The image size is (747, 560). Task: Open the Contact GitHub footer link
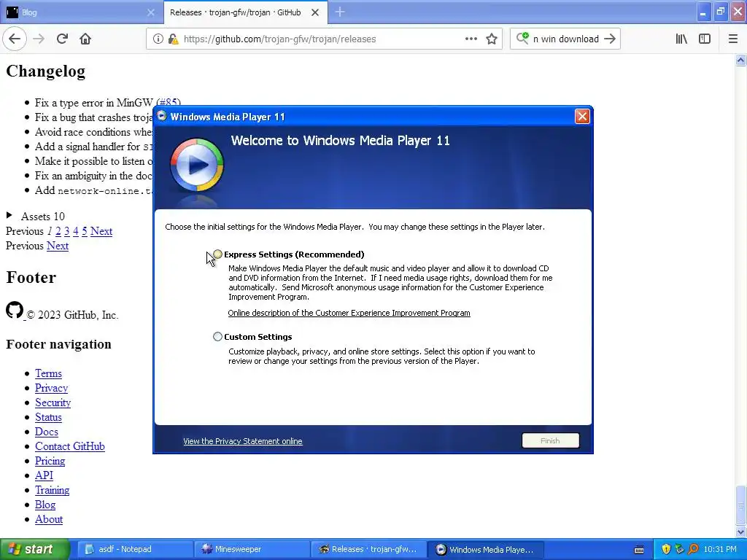tap(69, 446)
